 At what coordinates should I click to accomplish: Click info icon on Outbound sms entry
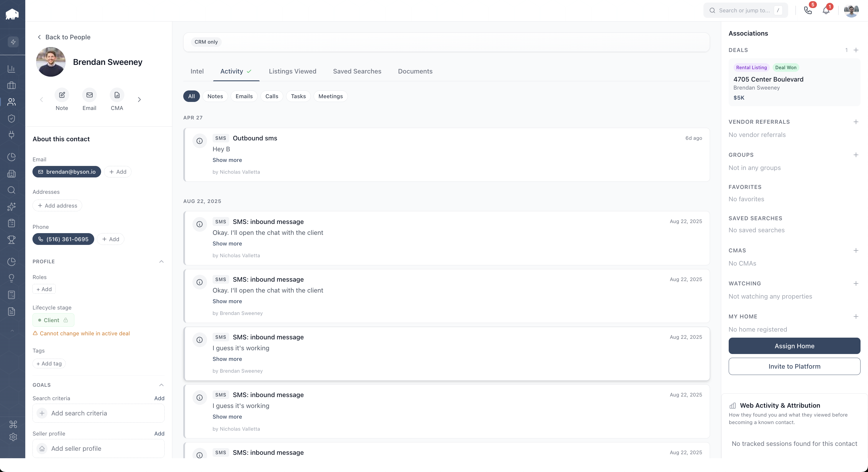pyautogui.click(x=199, y=141)
